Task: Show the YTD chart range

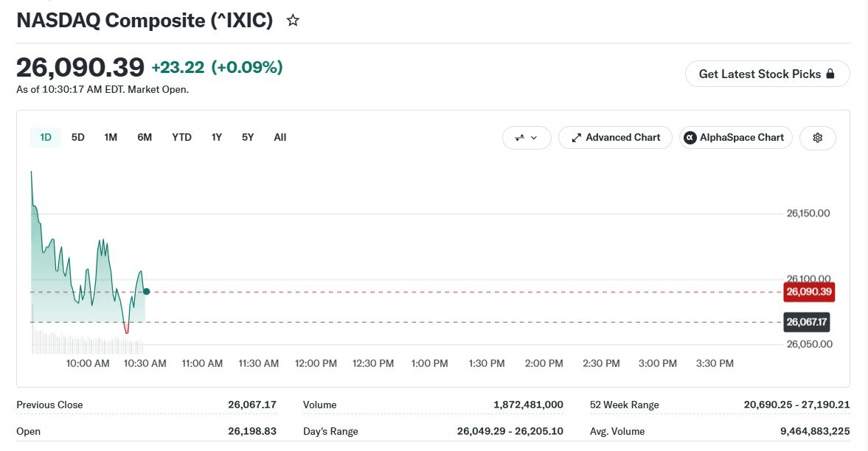Action: click(181, 137)
